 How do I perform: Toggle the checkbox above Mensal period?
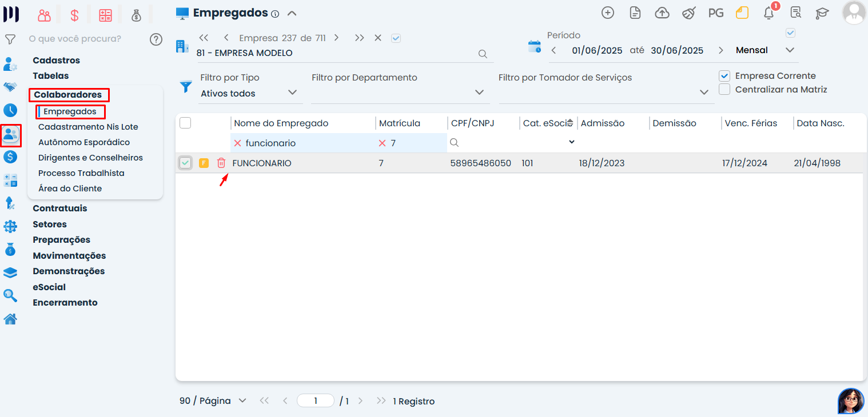click(x=790, y=33)
